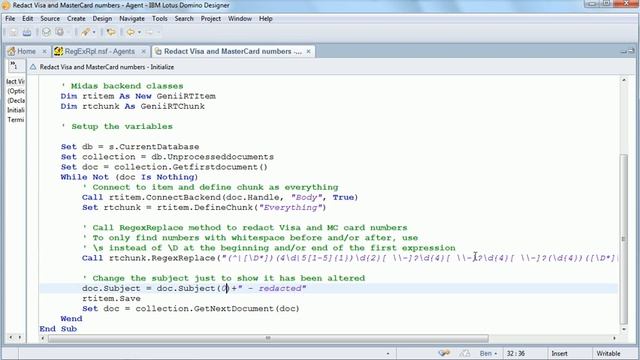Select the Redact Visa and MasterCard numbers tab
This screenshot has width=640, height=360.
click(x=233, y=51)
